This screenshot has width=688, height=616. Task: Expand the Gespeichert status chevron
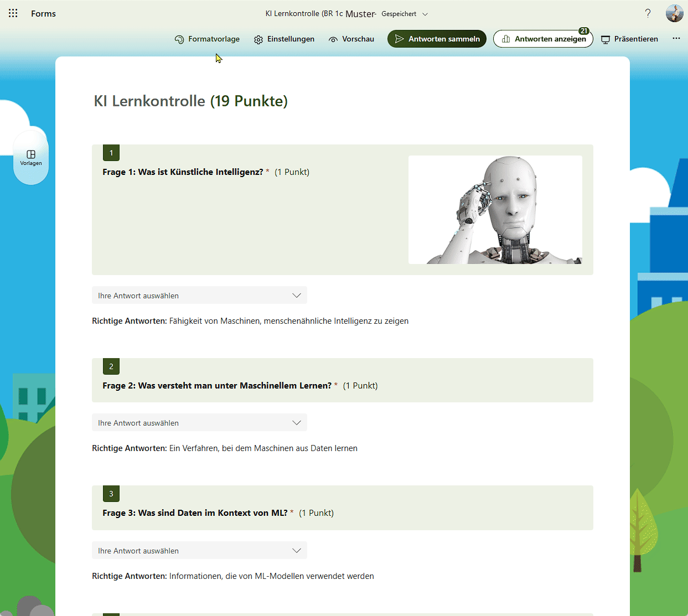[x=425, y=14]
